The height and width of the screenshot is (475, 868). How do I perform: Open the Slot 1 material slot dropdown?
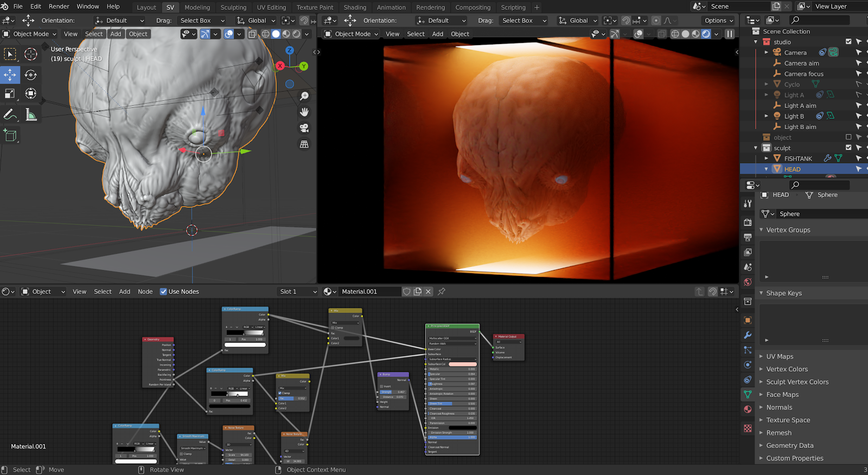(297, 292)
